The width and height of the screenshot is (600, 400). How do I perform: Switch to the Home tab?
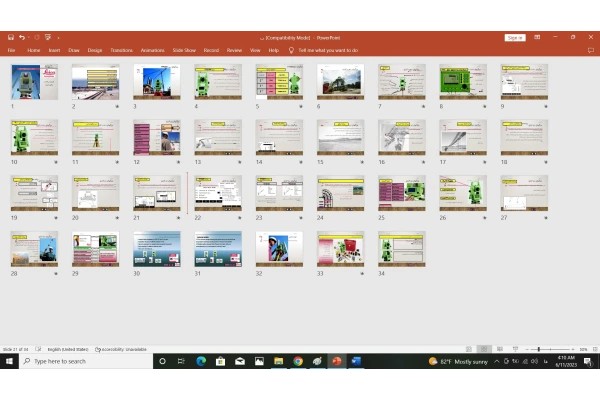coord(34,50)
